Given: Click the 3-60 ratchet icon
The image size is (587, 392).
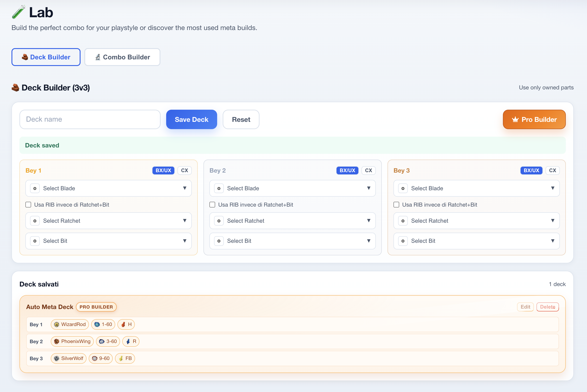Looking at the screenshot, I should point(102,341).
